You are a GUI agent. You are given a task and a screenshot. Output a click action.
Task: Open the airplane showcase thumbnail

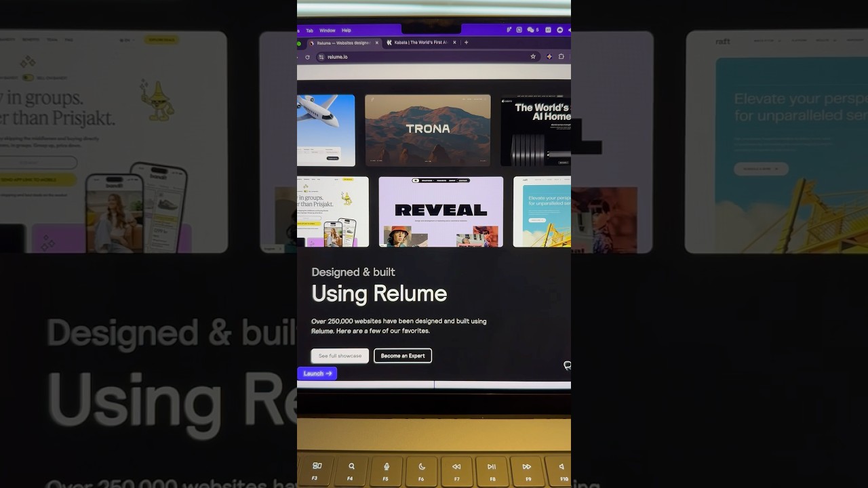[x=325, y=130]
